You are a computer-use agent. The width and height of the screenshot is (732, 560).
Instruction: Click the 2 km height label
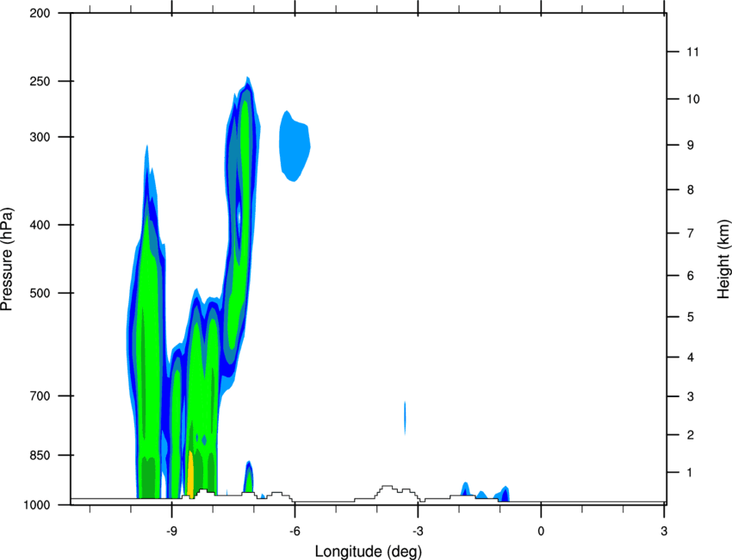tap(690, 435)
